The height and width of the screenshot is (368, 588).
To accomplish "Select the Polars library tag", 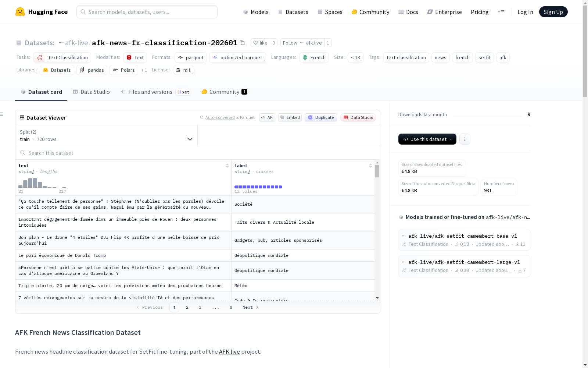I will 124,70.
